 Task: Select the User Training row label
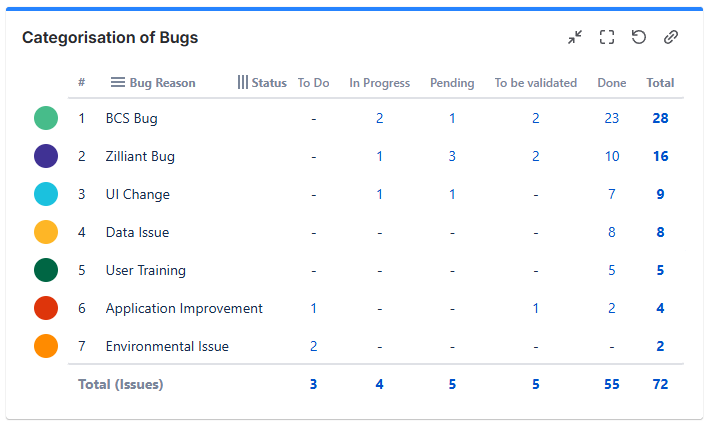(x=146, y=270)
